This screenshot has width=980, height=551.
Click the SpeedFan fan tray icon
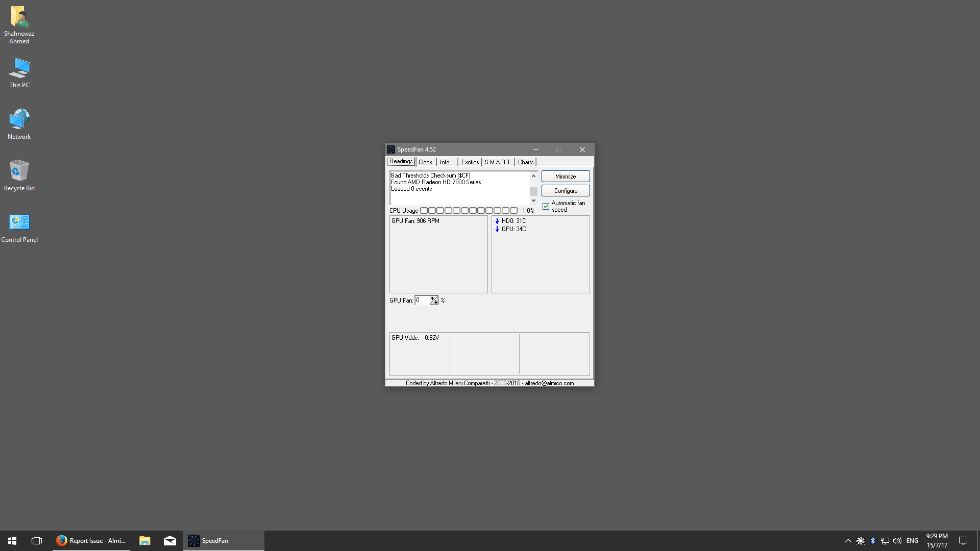point(861,541)
